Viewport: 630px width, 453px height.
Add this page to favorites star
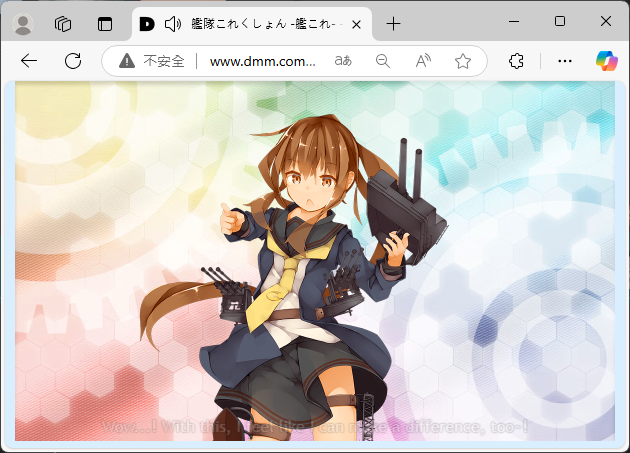point(463,61)
